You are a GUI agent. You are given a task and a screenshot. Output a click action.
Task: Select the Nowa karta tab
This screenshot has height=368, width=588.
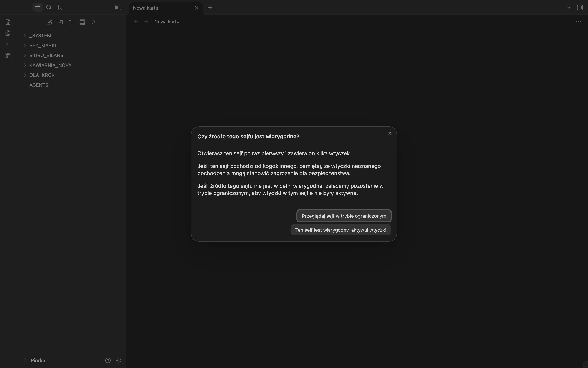(166, 8)
